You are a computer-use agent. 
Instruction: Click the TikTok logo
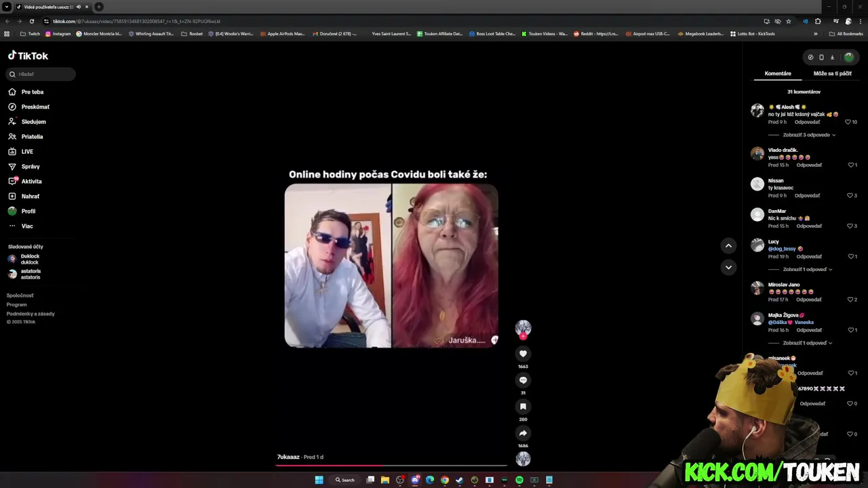(x=28, y=56)
